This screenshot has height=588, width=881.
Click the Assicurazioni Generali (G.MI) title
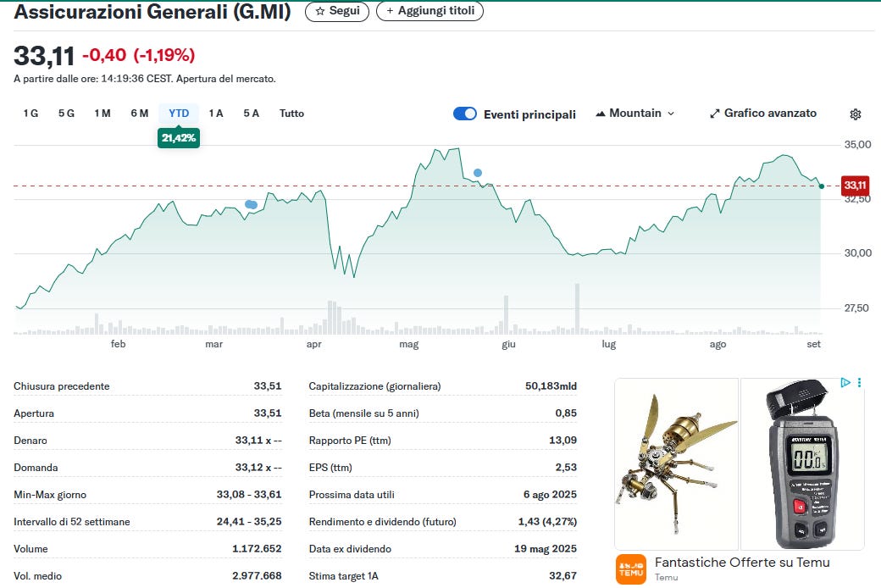click(152, 11)
